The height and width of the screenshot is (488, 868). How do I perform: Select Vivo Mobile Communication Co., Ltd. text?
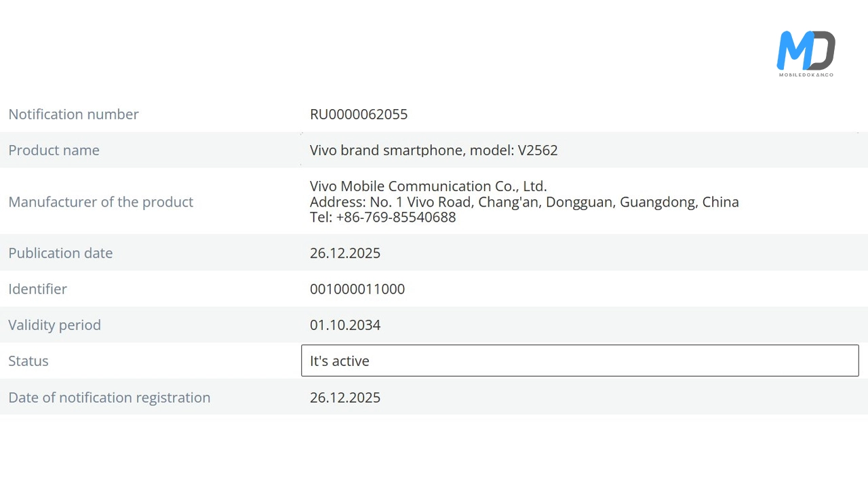pos(428,186)
